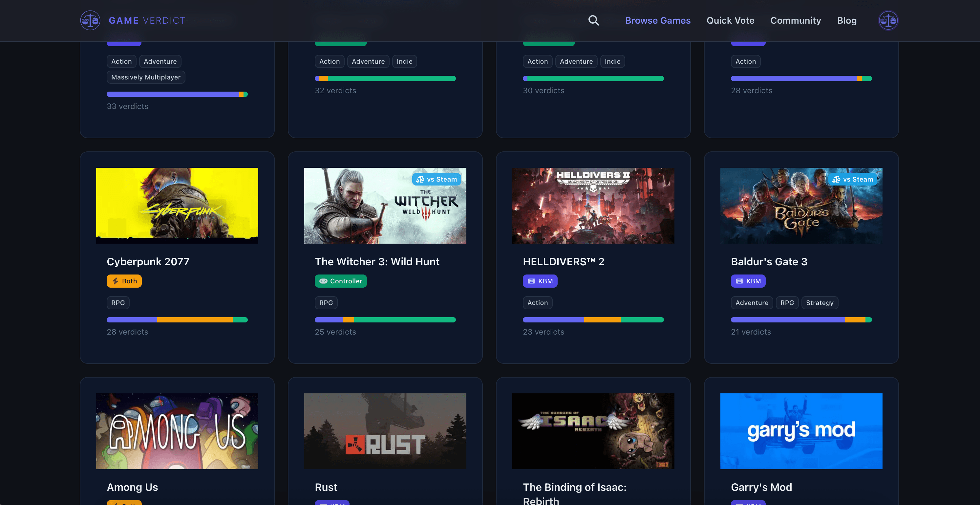The height and width of the screenshot is (505, 980).
Task: Open the HELLDIVERS™ 2 title link
Action: click(564, 261)
